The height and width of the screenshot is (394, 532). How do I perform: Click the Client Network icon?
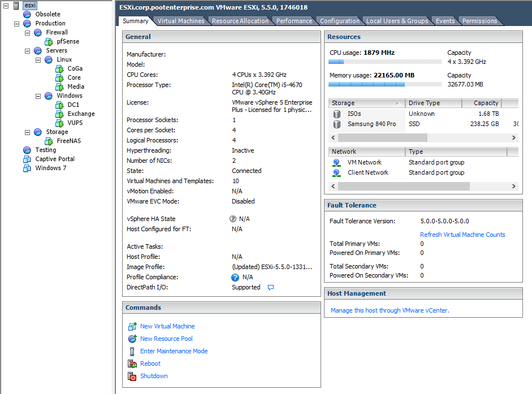(x=336, y=173)
